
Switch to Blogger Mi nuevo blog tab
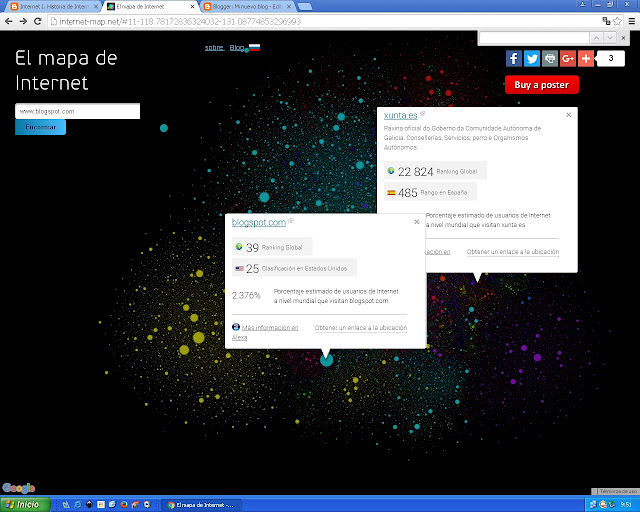[x=248, y=7]
